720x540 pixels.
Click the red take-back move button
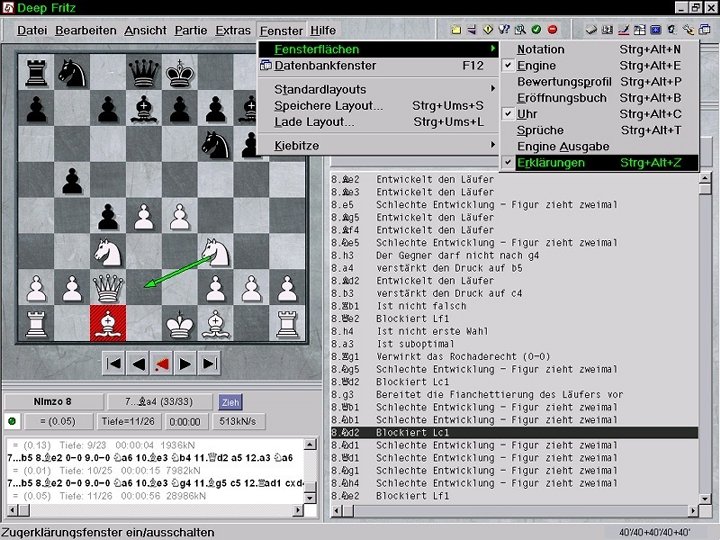click(161, 364)
